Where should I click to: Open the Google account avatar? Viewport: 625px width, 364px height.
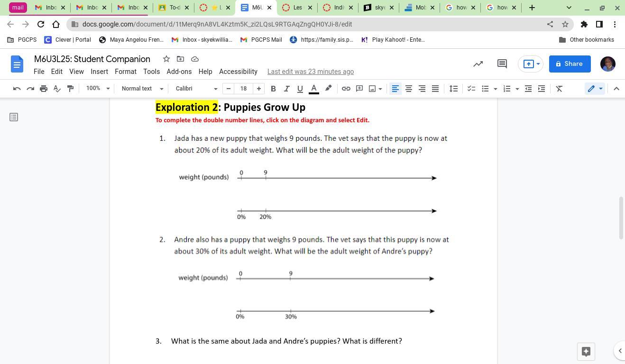(608, 64)
